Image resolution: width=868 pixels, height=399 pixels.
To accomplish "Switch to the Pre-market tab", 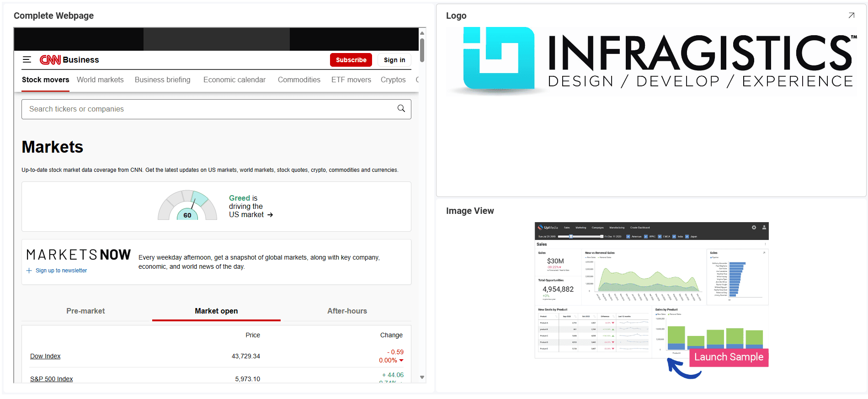I will pos(85,311).
